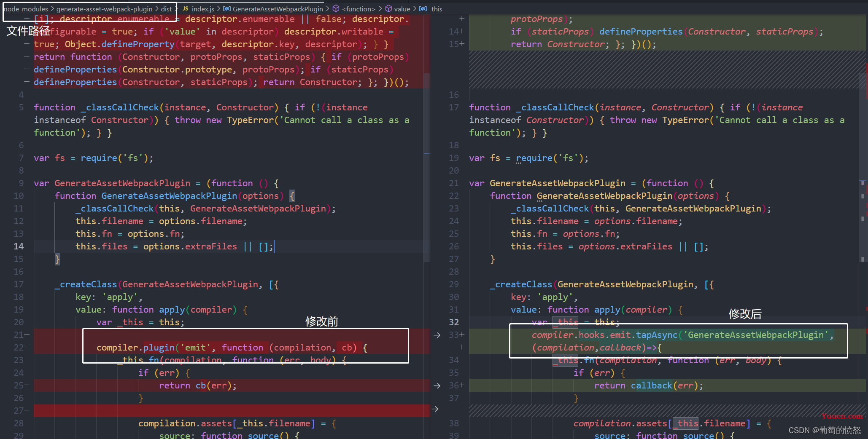868x439 pixels.
Task: Click 'this.filename' on modified pane line 24
Action: (x=545, y=221)
